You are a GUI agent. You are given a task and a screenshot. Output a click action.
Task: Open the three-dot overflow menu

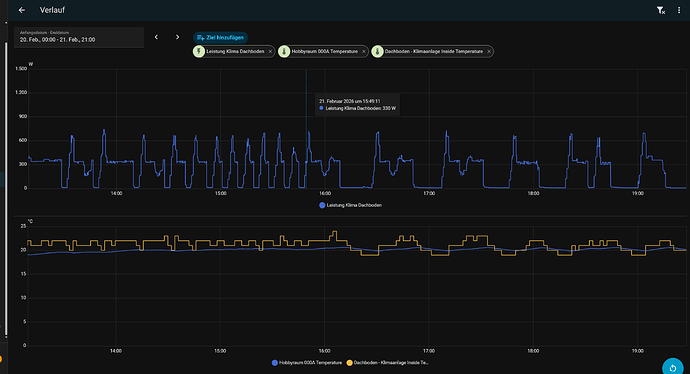click(679, 10)
